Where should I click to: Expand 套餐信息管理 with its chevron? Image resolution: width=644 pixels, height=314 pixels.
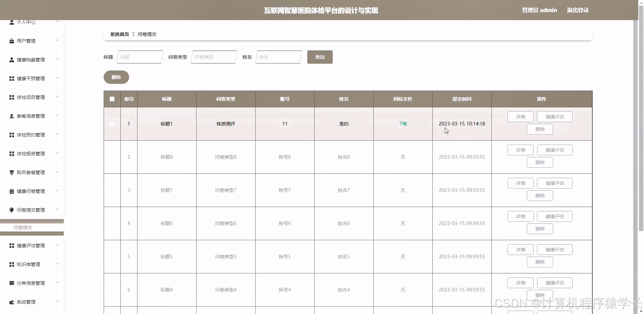(x=57, y=116)
